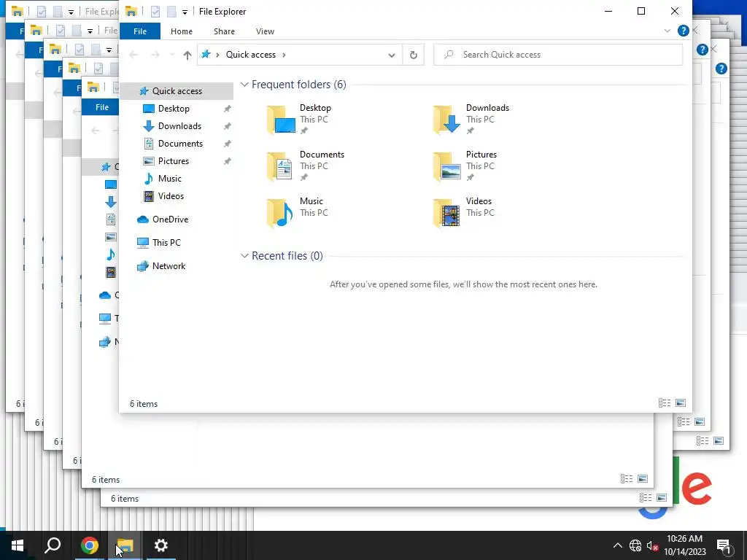
Task: Open the address bar history dropdown
Action: (x=392, y=55)
